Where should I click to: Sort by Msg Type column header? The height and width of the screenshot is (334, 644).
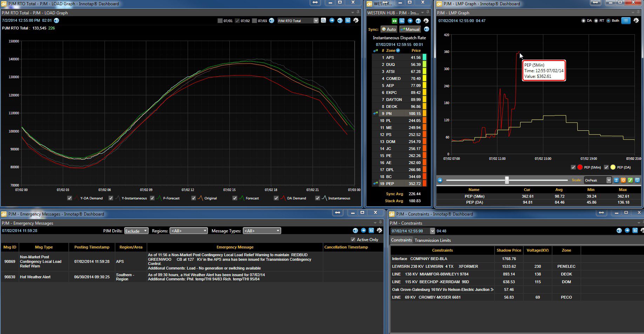coord(44,247)
